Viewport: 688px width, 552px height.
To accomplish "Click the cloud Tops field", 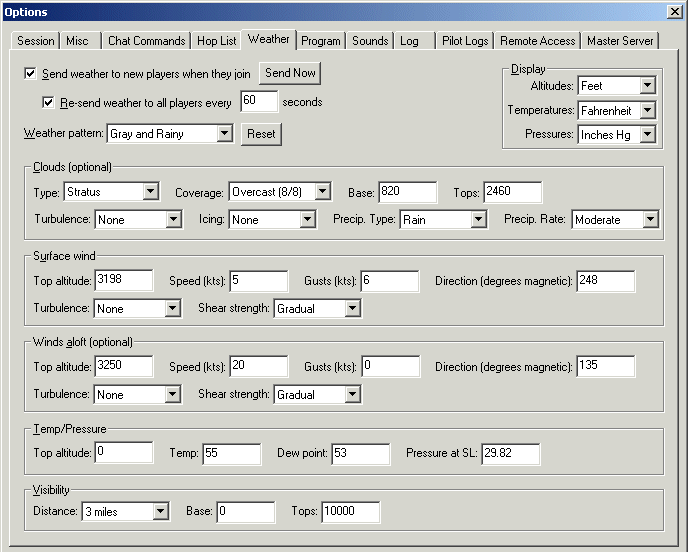I will coord(512,192).
